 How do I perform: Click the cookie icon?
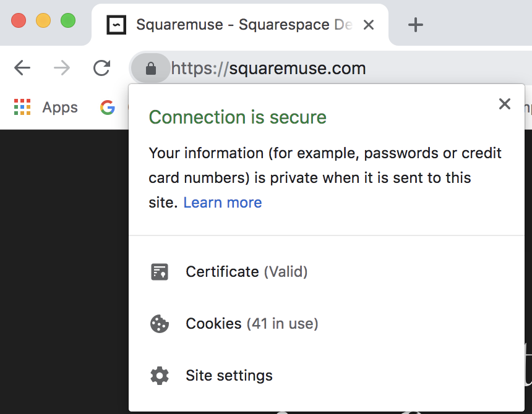(x=160, y=324)
